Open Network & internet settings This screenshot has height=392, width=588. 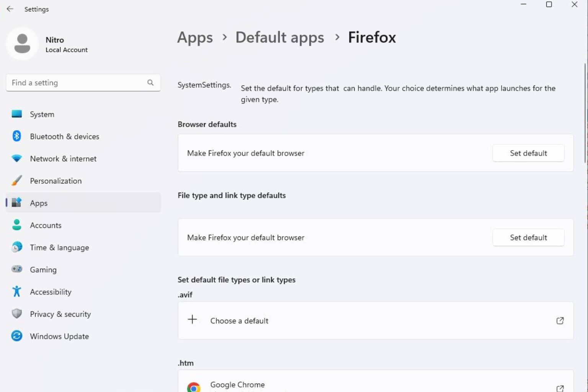[x=63, y=158]
